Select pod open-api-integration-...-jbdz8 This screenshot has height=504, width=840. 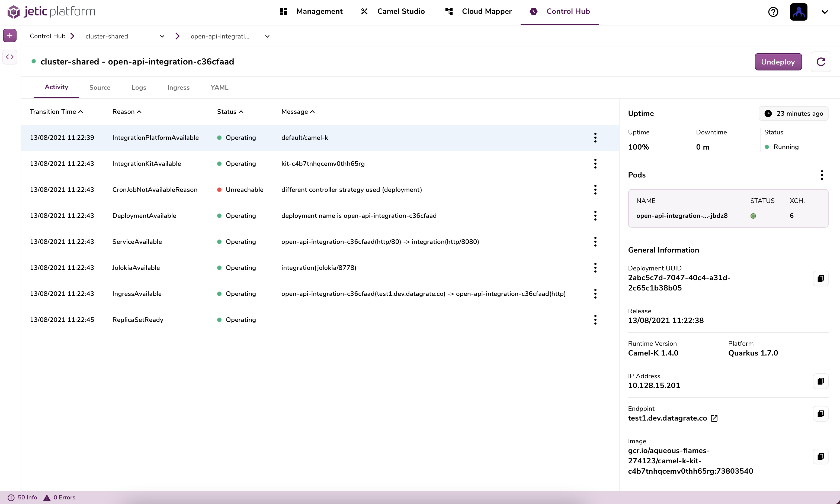tap(682, 216)
